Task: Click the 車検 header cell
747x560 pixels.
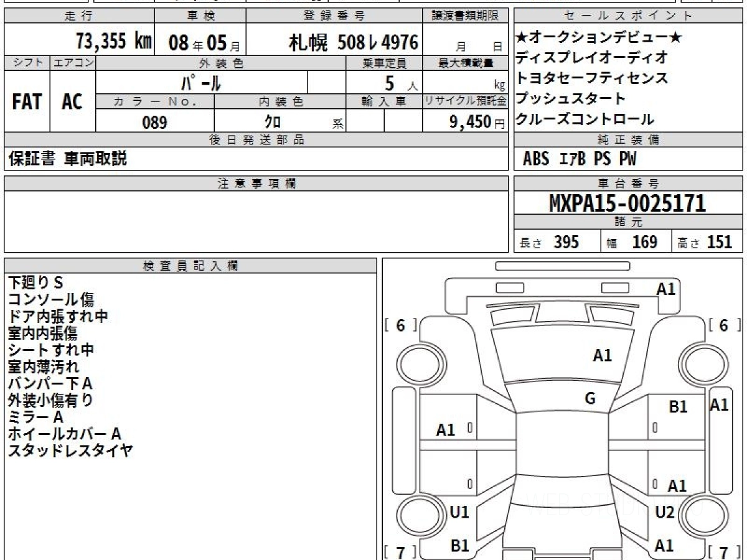Action: [x=200, y=16]
